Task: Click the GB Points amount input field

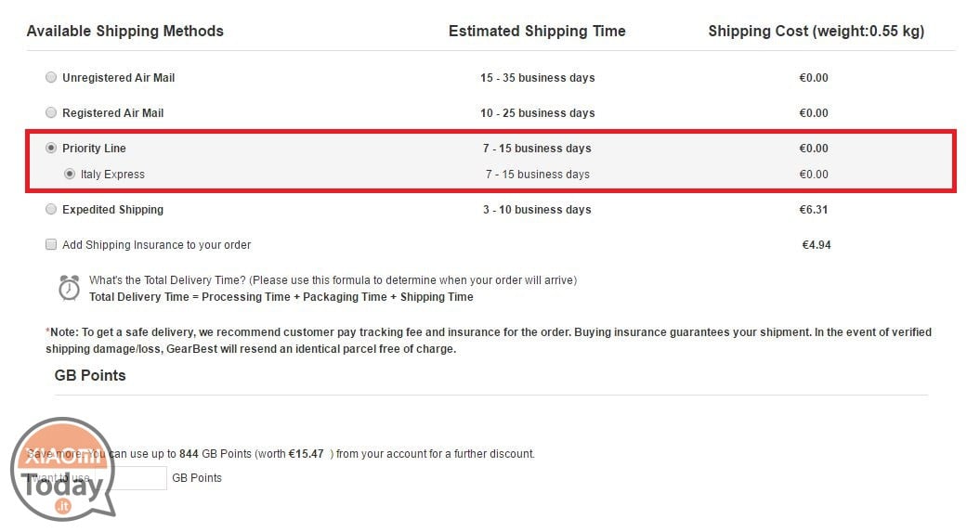Action: [130, 477]
